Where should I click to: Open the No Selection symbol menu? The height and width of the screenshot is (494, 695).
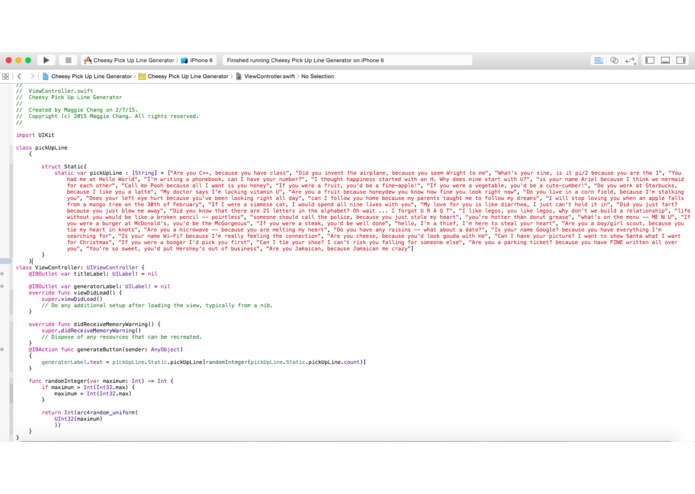click(x=317, y=76)
